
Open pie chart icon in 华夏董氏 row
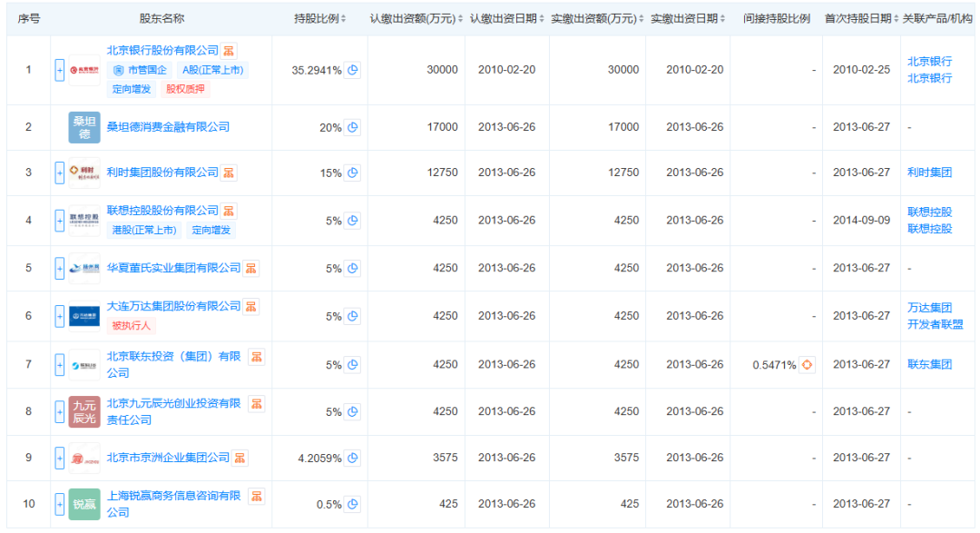coord(352,269)
